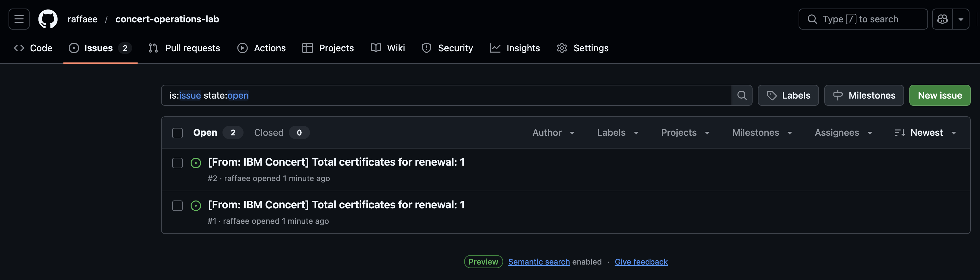The width and height of the screenshot is (980, 280).
Task: Follow the Give feedback link
Action: 641,262
